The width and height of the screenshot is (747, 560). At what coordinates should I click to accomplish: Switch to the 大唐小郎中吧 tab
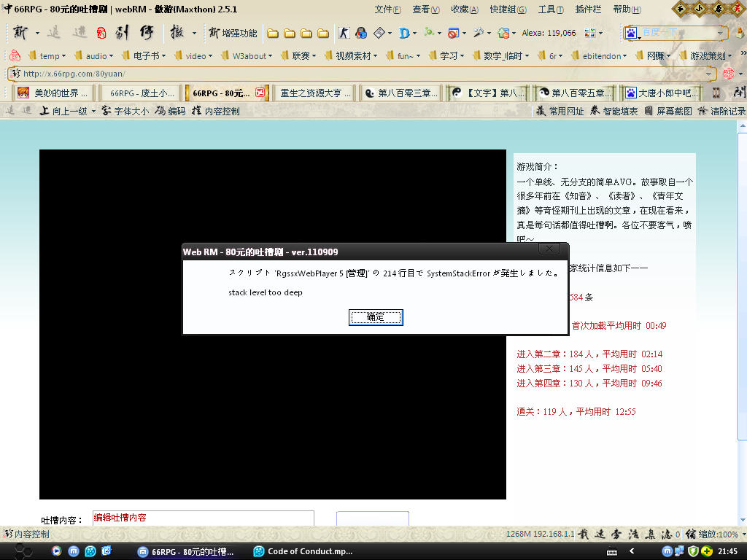click(x=662, y=93)
